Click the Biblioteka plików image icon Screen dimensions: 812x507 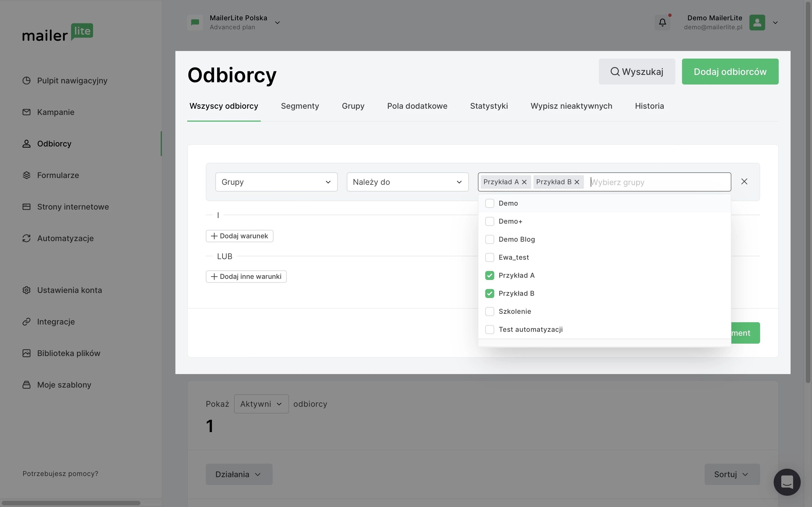point(27,353)
